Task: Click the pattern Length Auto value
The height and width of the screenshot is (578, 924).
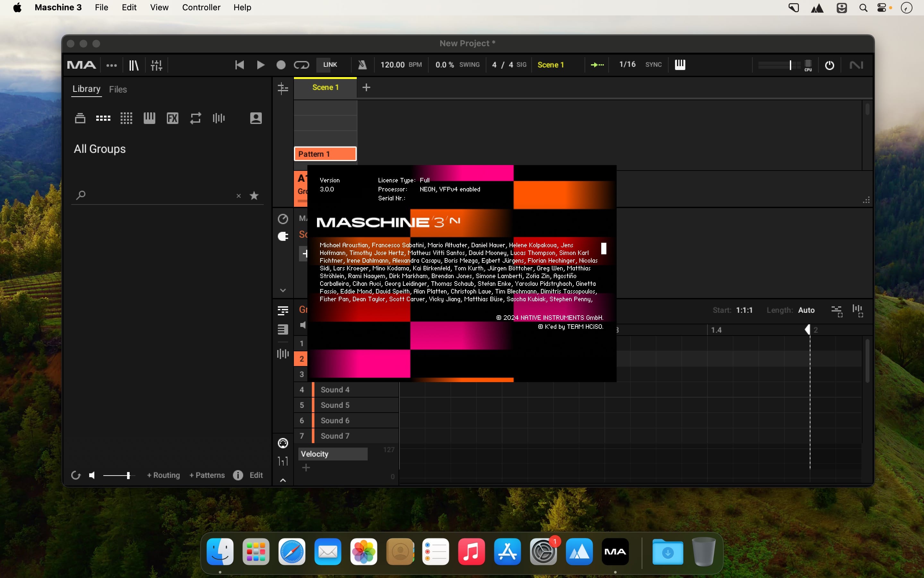Action: tap(806, 310)
